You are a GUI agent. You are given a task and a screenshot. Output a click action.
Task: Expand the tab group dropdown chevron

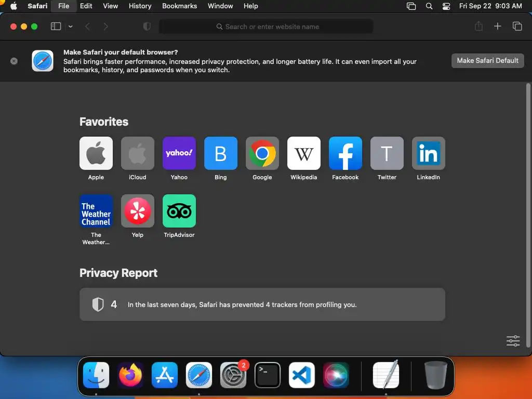[70, 26]
